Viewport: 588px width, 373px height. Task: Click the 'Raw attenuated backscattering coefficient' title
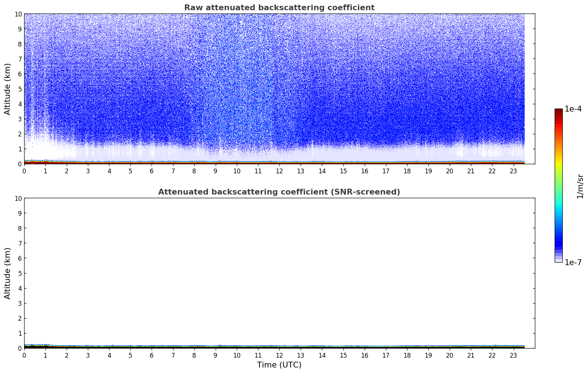tap(279, 8)
